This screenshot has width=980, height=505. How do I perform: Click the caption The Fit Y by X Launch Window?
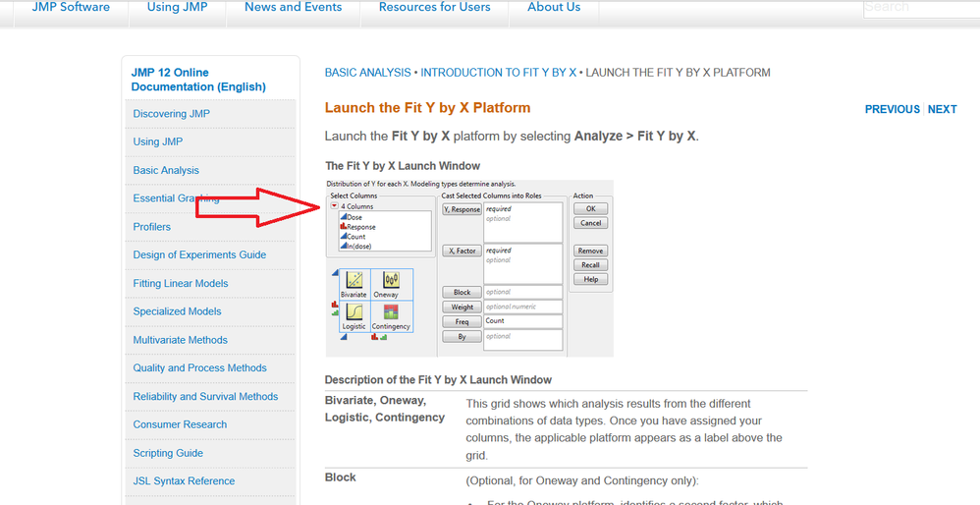coord(403,166)
